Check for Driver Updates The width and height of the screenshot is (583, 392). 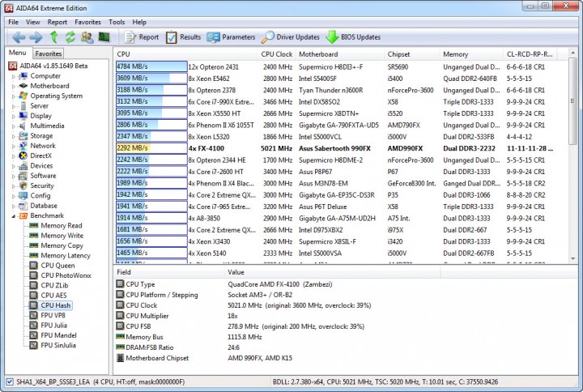[x=291, y=37]
